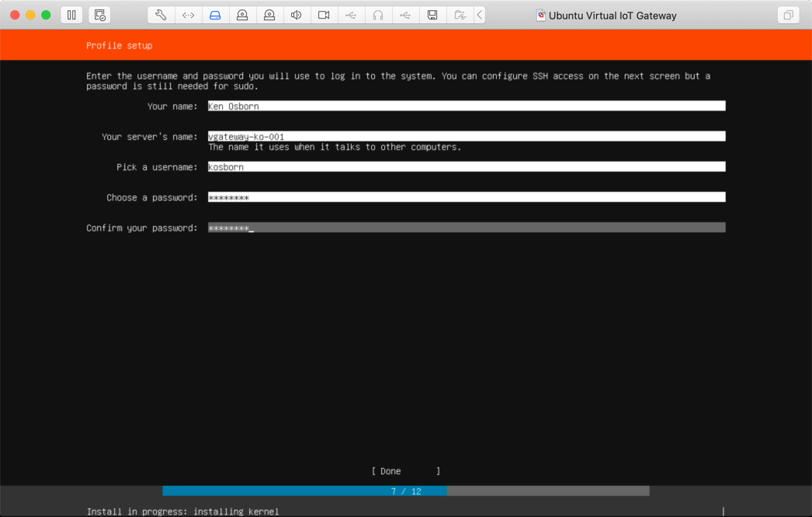The image size is (812, 517).
Task: Click the server name field vgateway-ko-001
Action: [x=467, y=137]
